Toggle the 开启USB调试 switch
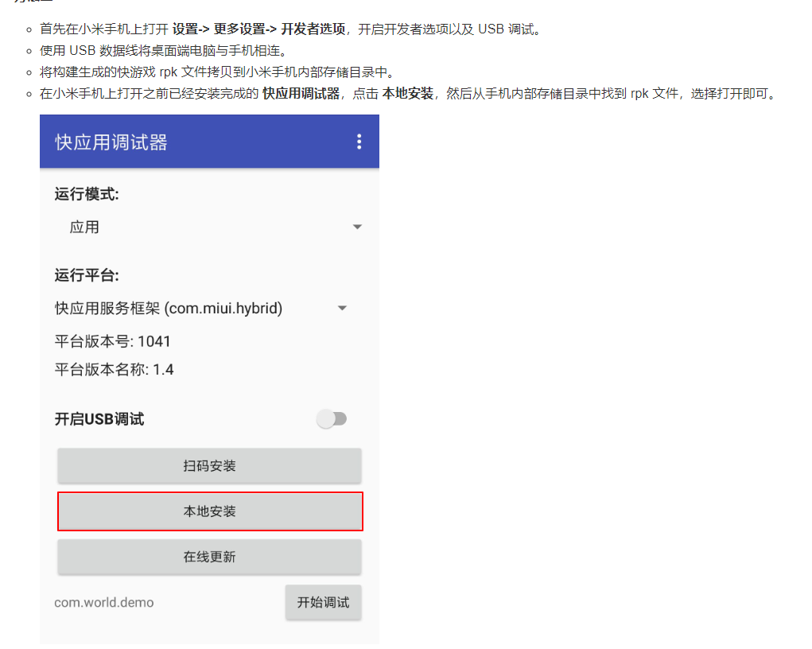The width and height of the screenshot is (812, 649). [332, 418]
